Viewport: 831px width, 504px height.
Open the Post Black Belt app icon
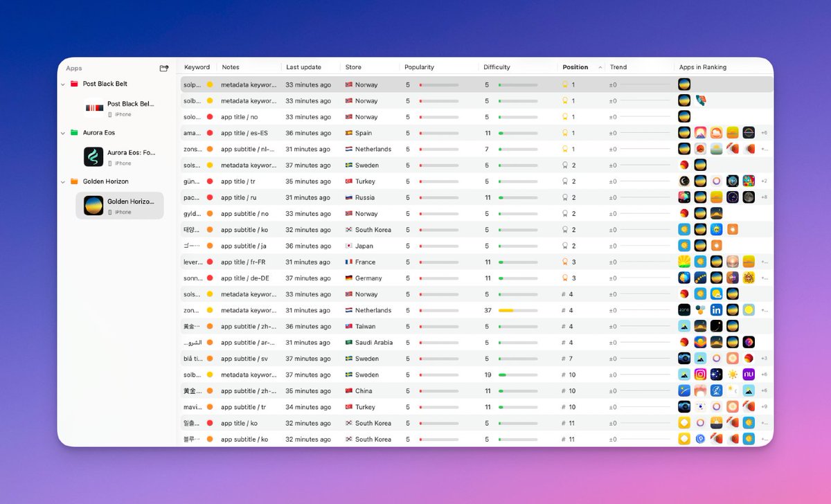click(93, 108)
